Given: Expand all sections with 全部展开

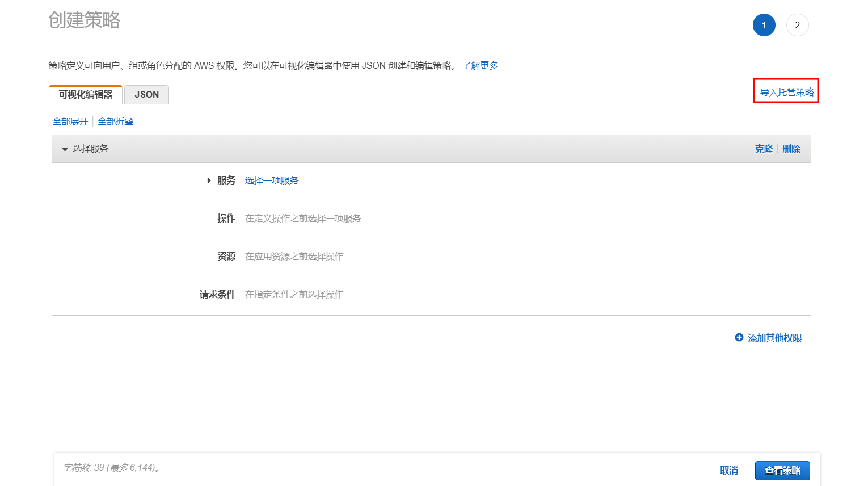Looking at the screenshot, I should click(70, 122).
